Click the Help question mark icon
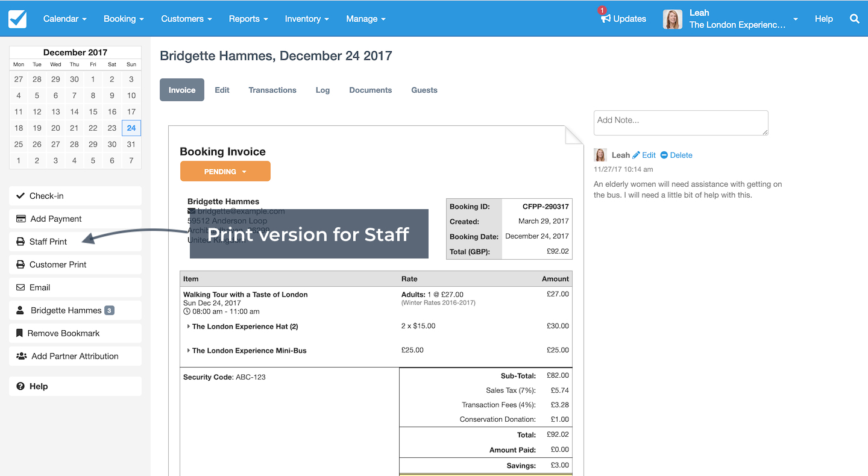 pyautogui.click(x=20, y=386)
